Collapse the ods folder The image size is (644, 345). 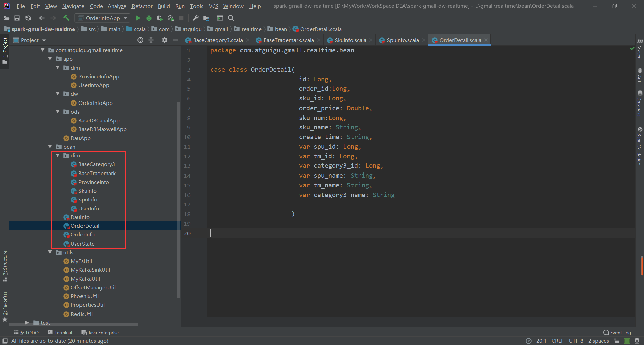58,112
